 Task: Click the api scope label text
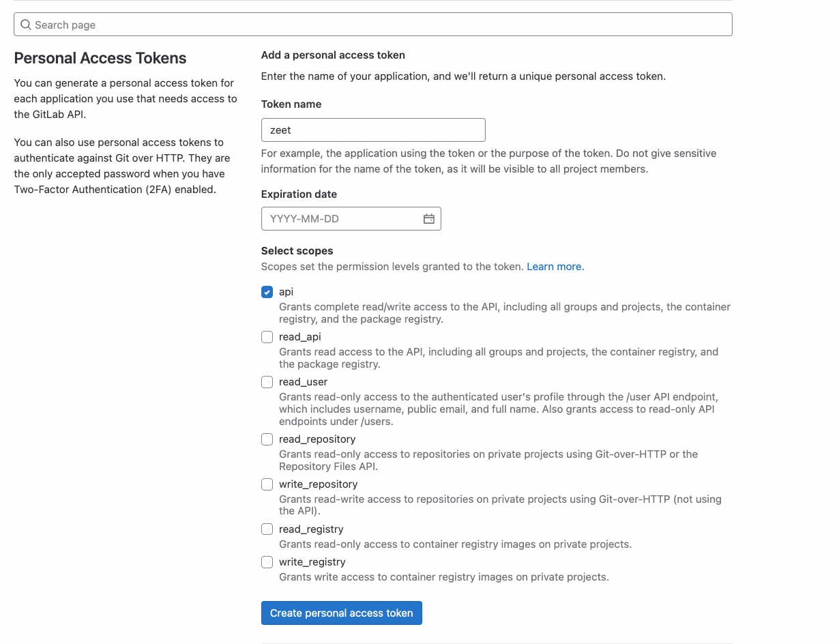click(286, 291)
